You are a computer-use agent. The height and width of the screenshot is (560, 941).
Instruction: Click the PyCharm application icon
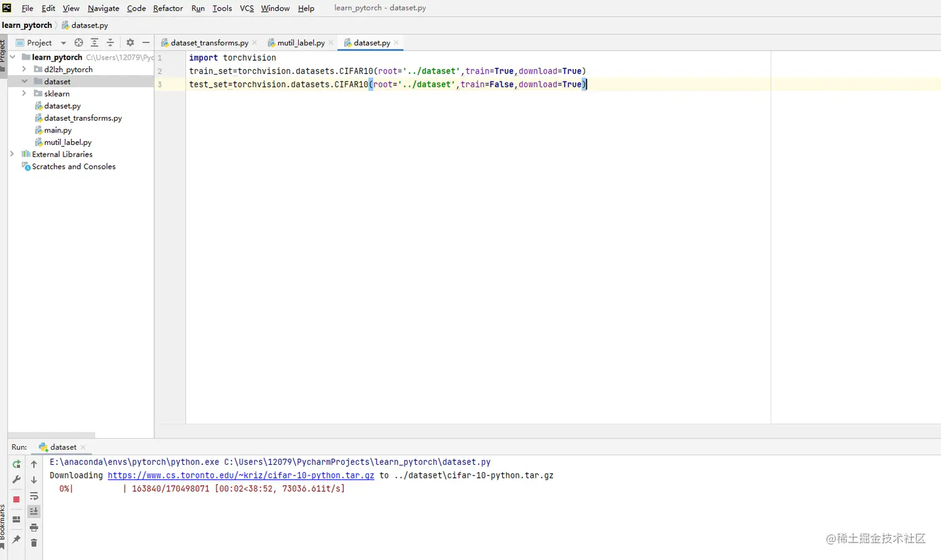[x=7, y=7]
